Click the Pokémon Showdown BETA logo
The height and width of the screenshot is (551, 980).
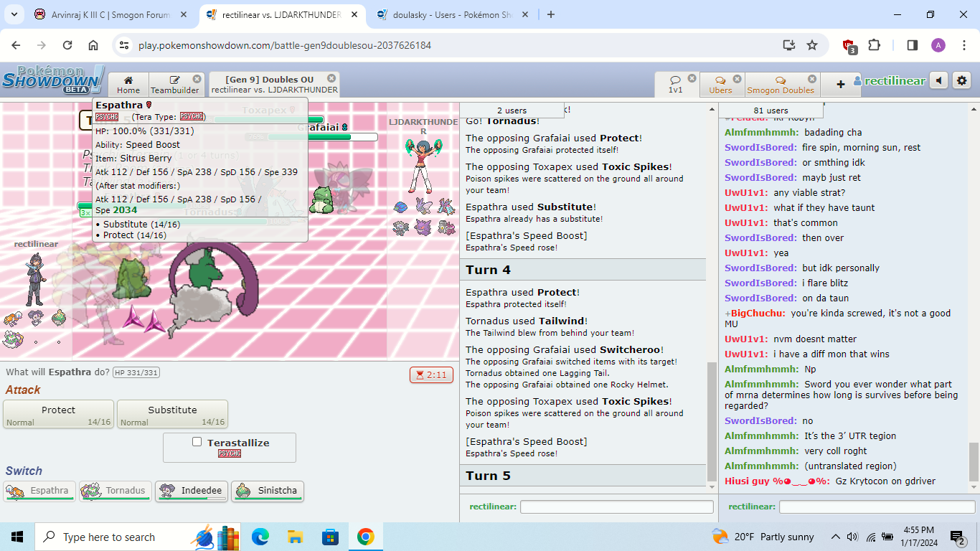click(52, 80)
